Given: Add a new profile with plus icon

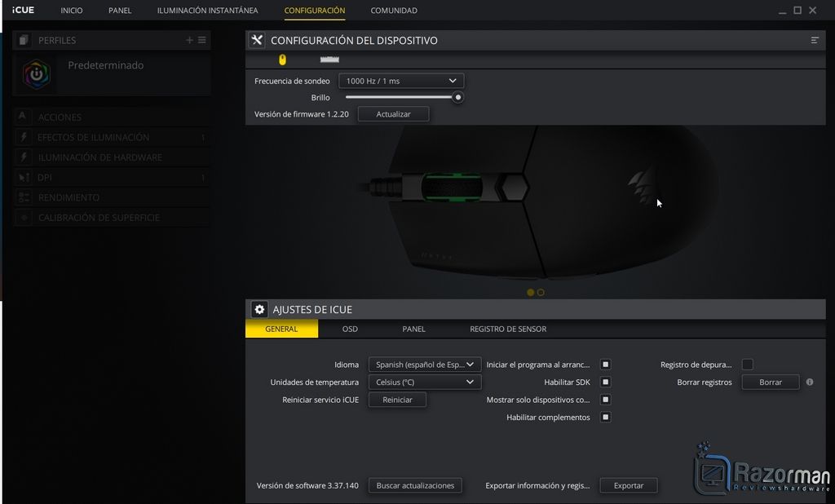Looking at the screenshot, I should [x=189, y=40].
